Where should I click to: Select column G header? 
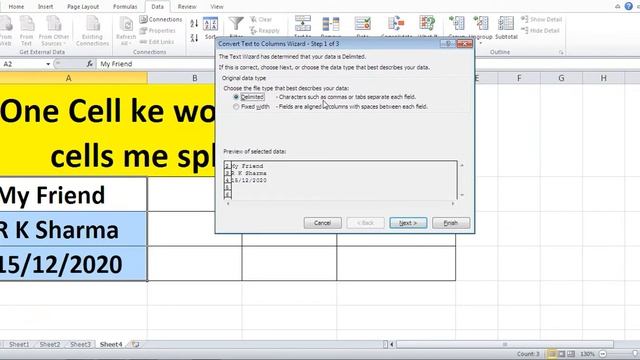point(561,78)
